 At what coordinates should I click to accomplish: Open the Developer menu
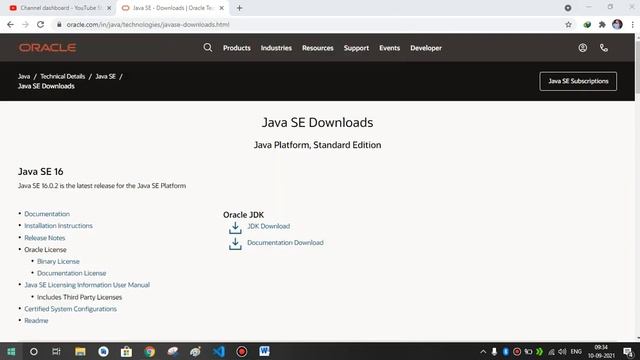(426, 48)
